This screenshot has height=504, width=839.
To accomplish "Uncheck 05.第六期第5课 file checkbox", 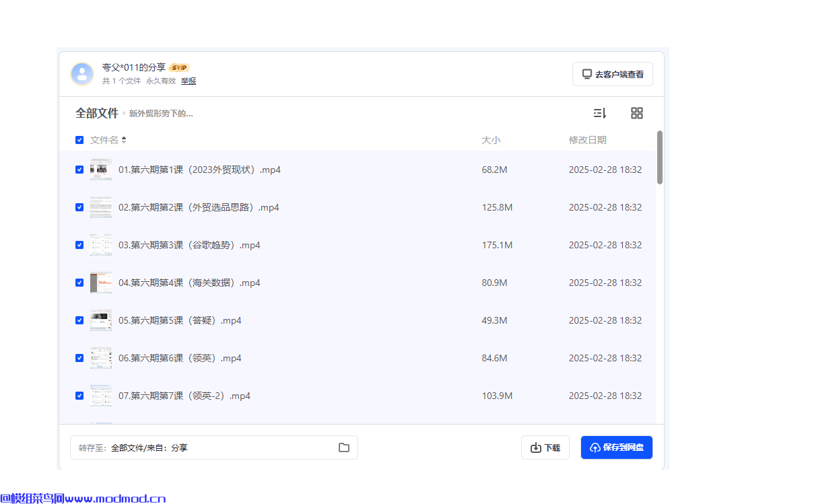I will coord(79,320).
